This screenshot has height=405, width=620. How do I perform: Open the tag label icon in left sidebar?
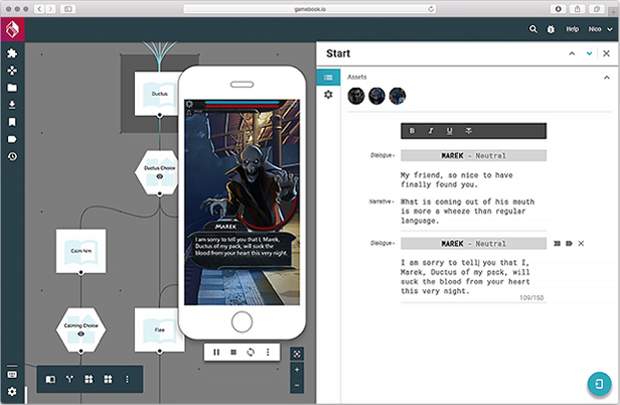pos(12,139)
